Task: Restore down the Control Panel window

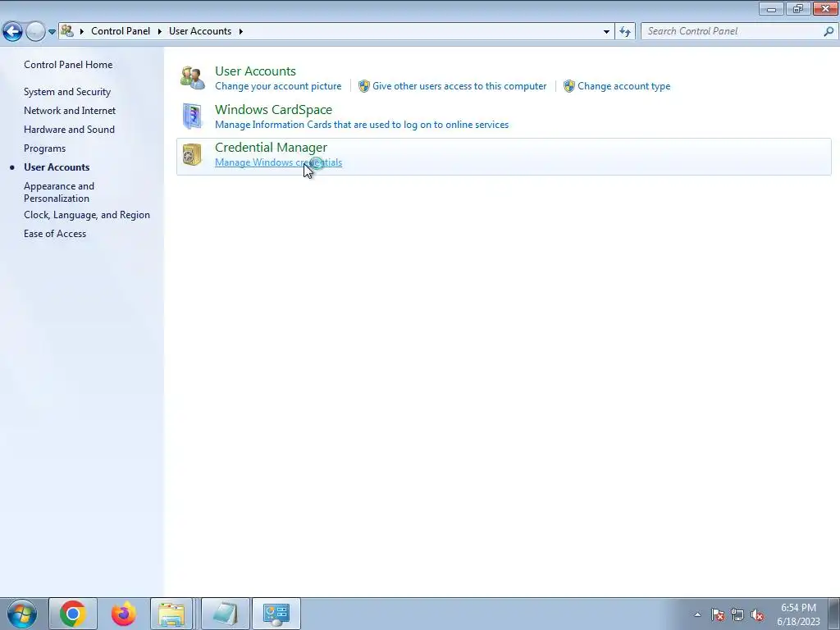Action: pos(798,8)
